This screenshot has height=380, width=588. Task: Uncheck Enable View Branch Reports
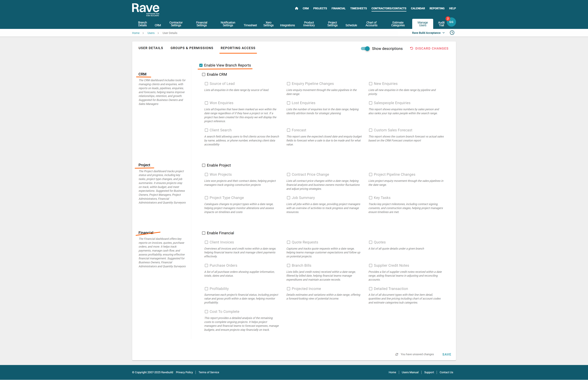pos(201,65)
